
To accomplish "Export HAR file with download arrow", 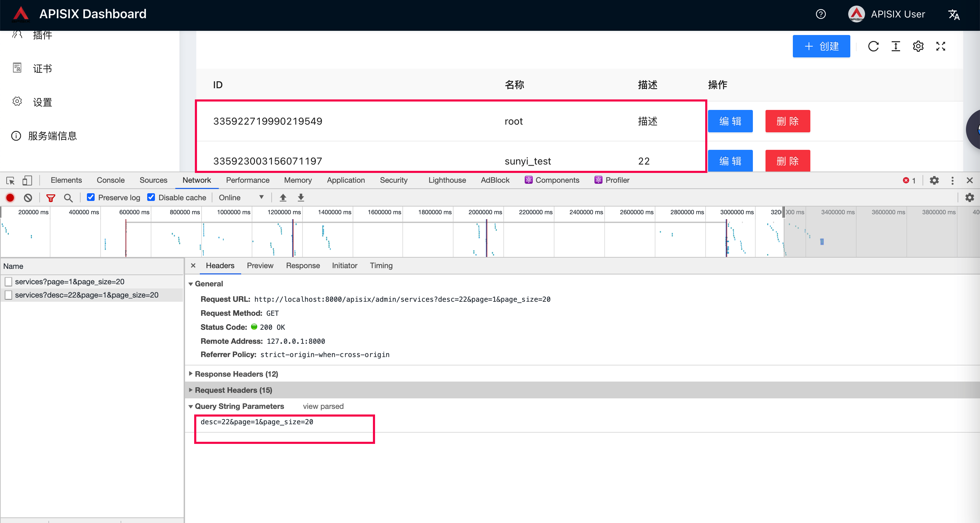I will pyautogui.click(x=300, y=198).
